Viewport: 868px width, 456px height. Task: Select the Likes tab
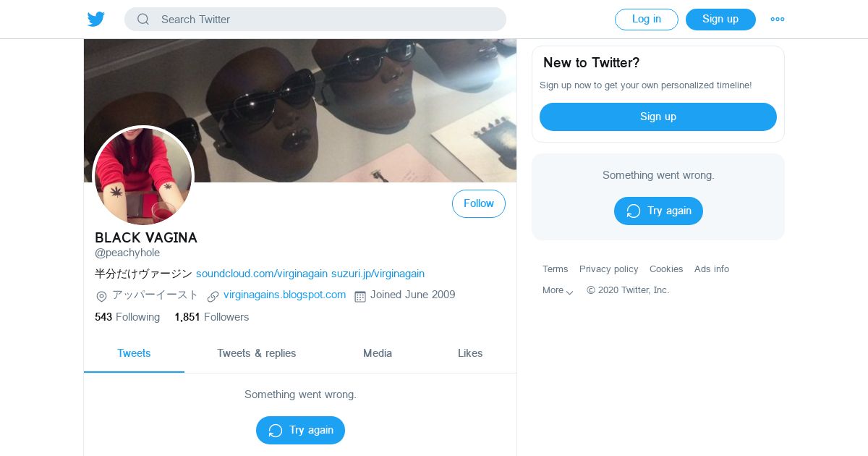469,353
